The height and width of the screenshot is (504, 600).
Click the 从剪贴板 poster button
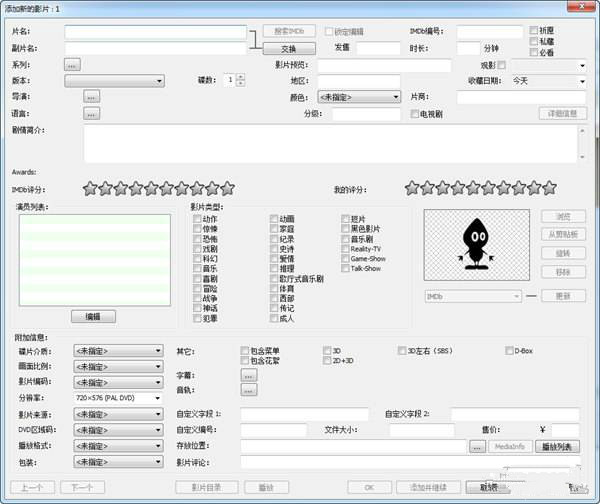pos(563,234)
